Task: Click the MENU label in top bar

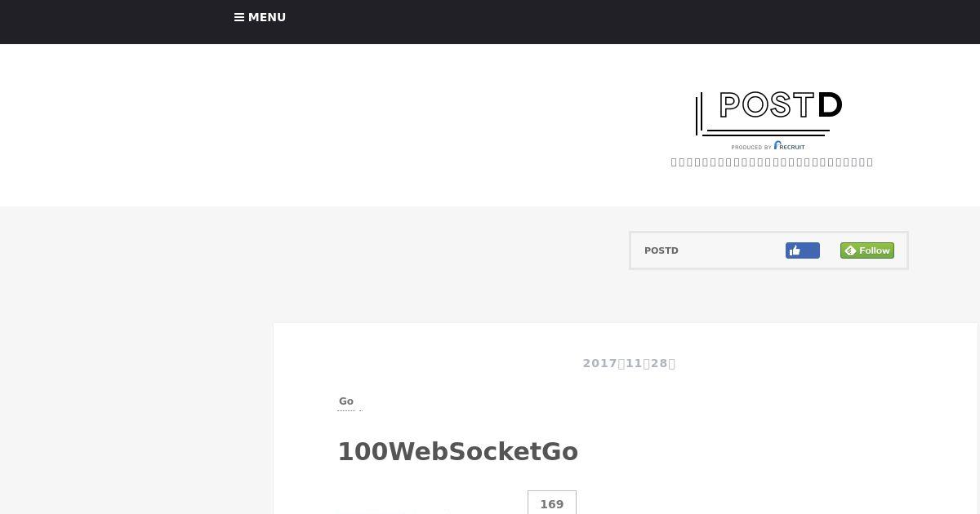Action: tap(267, 17)
